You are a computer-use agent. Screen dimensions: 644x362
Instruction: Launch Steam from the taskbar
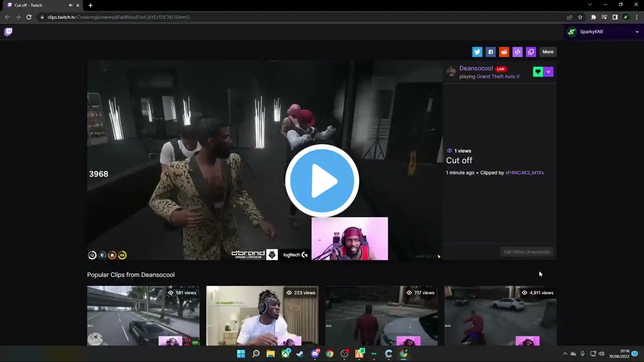pyautogui.click(x=300, y=354)
